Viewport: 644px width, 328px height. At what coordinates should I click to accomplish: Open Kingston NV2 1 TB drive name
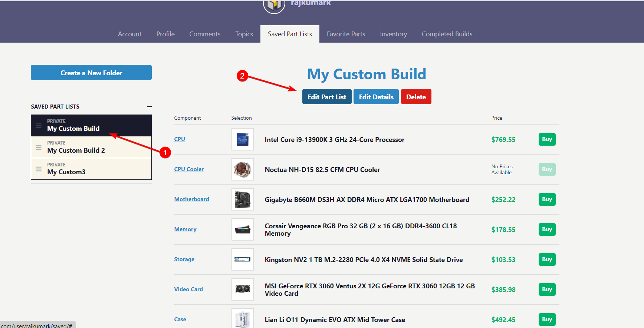(x=364, y=260)
